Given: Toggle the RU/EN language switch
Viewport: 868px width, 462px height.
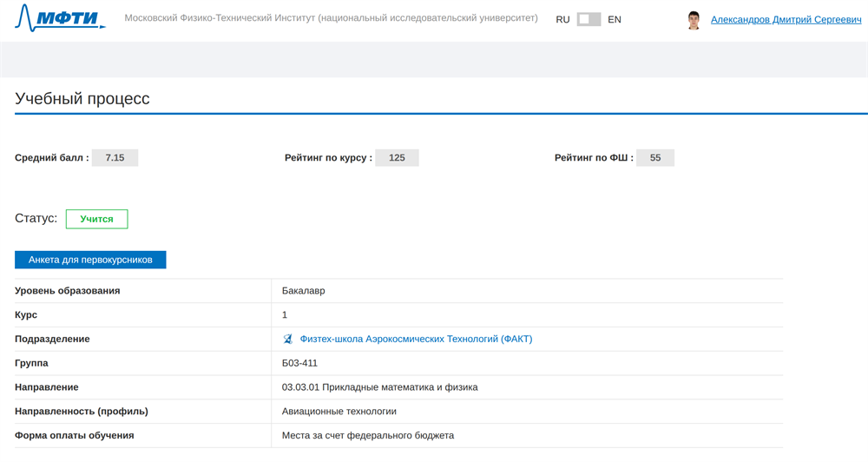Looking at the screenshot, I should pyautogui.click(x=589, y=19).
